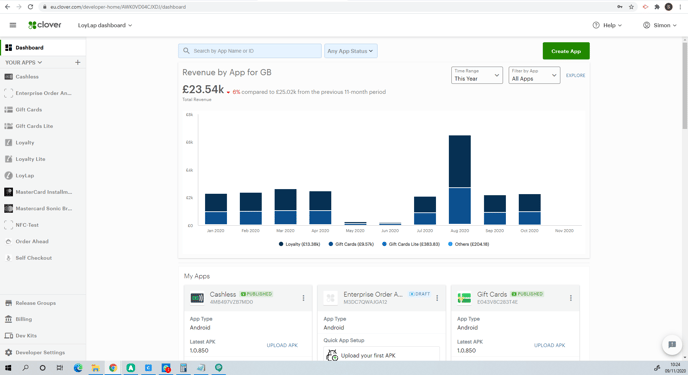Screen dimensions: 688x375
Task: Open the Any App Status filter
Action: 351,51
